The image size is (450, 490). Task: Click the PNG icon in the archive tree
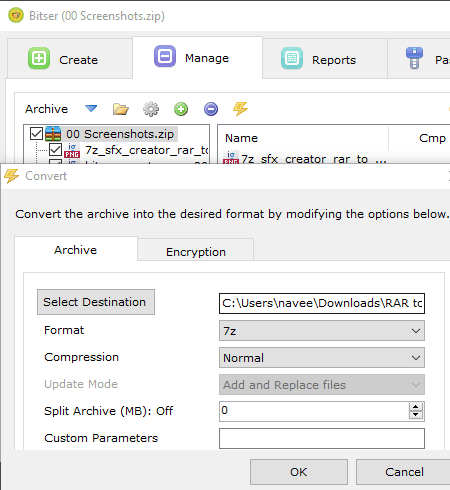(x=72, y=150)
